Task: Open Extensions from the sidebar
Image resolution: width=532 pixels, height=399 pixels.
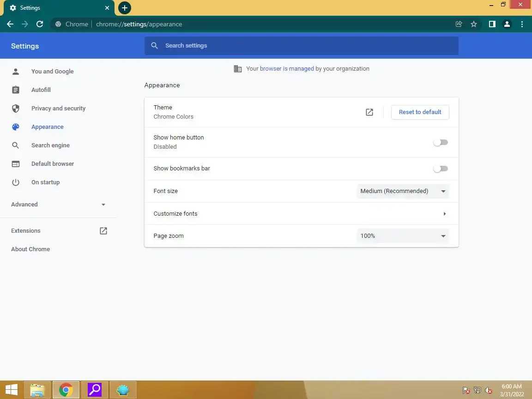Action: (x=26, y=231)
